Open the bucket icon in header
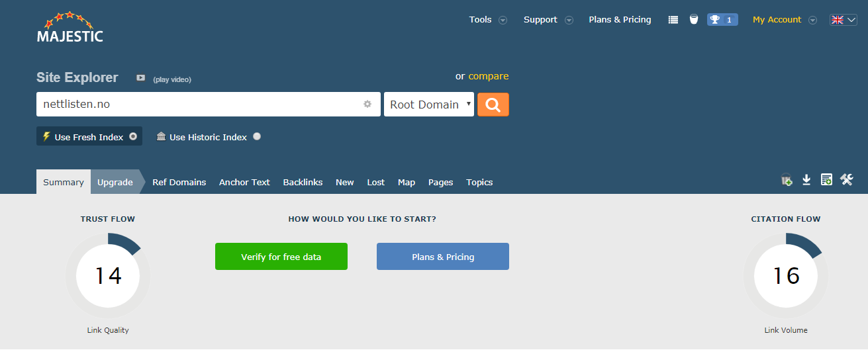 694,20
